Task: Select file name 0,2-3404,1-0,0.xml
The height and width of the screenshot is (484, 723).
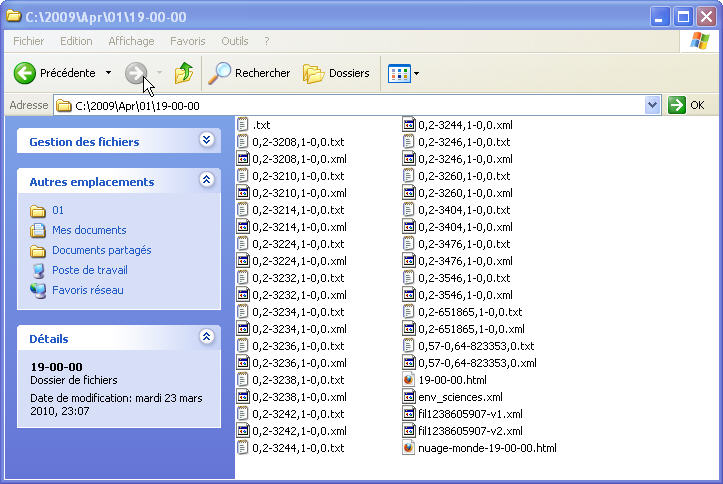Action: point(465,227)
